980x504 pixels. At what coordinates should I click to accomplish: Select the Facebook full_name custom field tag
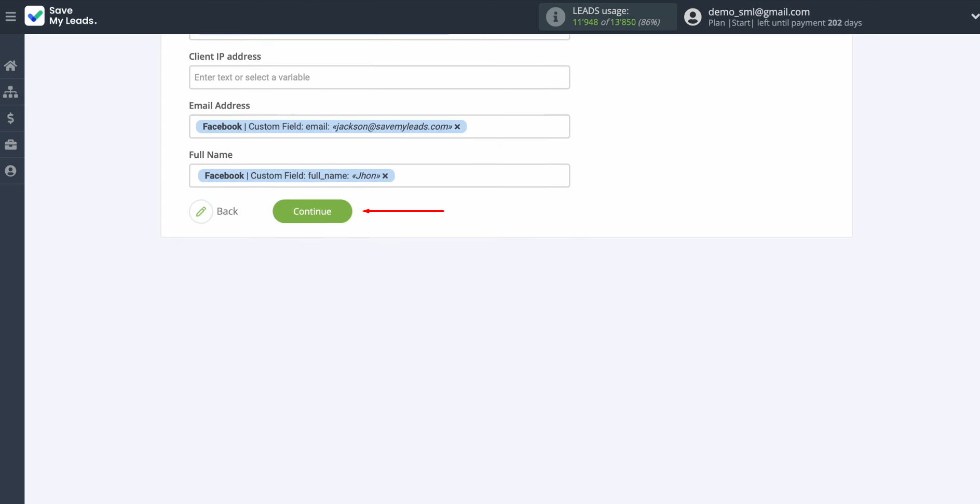[x=296, y=176]
